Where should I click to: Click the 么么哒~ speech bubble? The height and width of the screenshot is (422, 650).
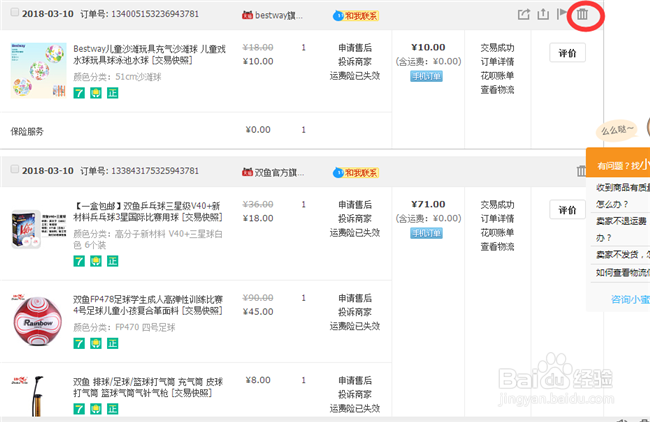point(617,131)
